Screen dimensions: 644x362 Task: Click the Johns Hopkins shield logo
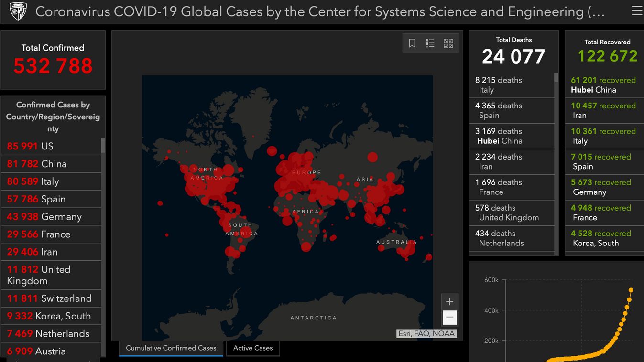(18, 11)
